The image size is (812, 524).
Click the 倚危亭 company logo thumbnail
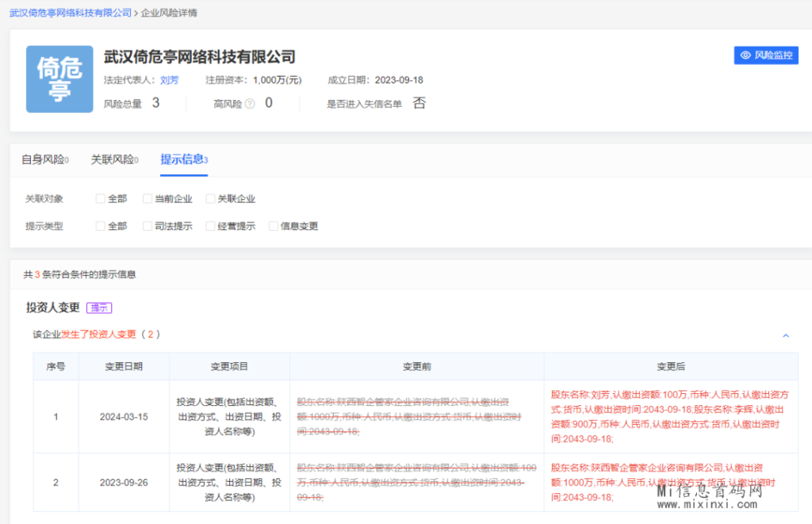pos(59,79)
